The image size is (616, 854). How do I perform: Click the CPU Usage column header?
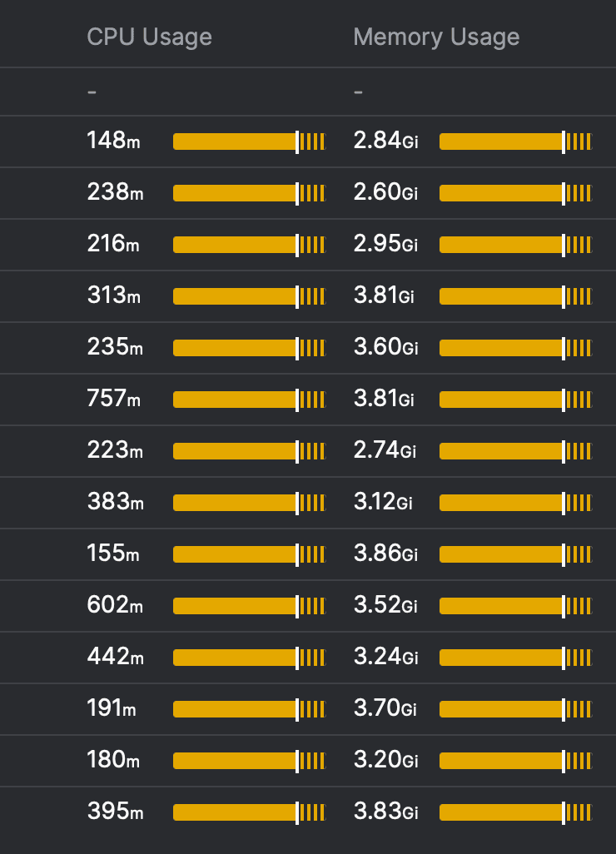click(150, 37)
